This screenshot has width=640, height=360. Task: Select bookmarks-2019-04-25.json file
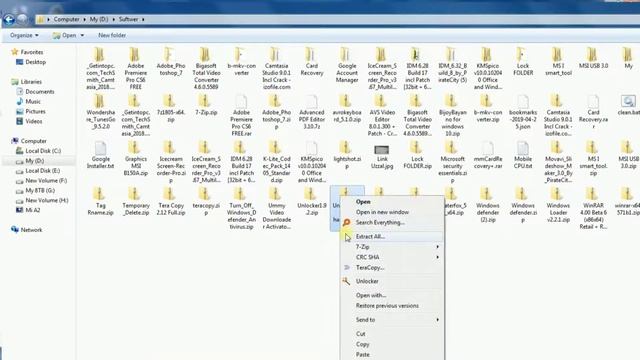(x=523, y=112)
